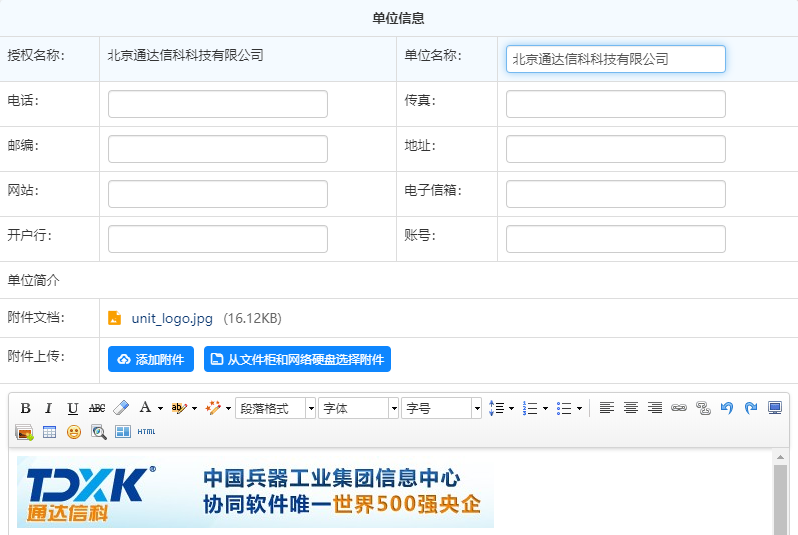Click the undo arrow icon

click(x=727, y=408)
